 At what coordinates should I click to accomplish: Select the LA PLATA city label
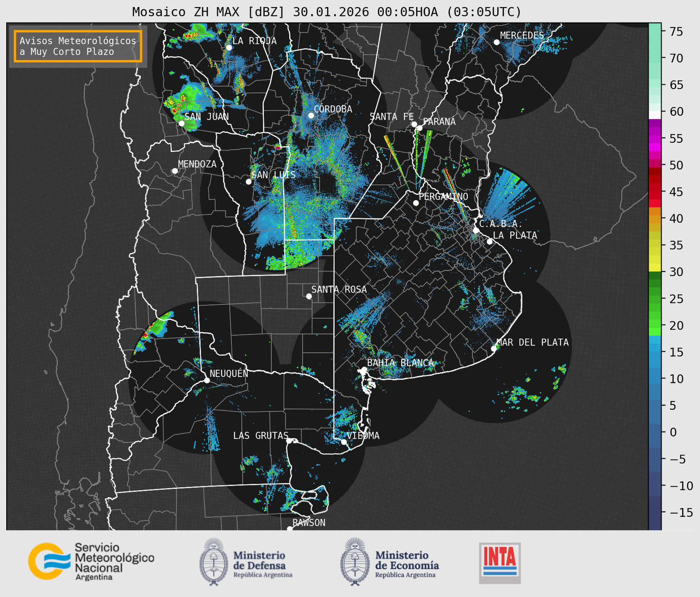coord(515,235)
